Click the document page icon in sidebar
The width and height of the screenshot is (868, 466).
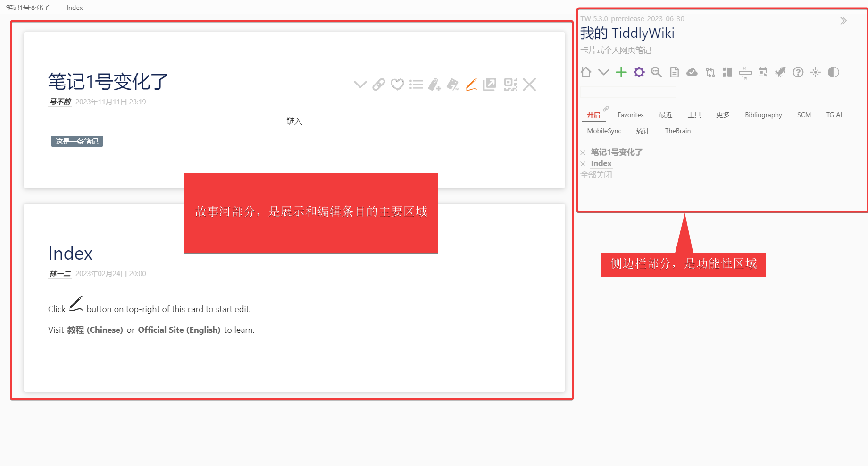pyautogui.click(x=675, y=72)
